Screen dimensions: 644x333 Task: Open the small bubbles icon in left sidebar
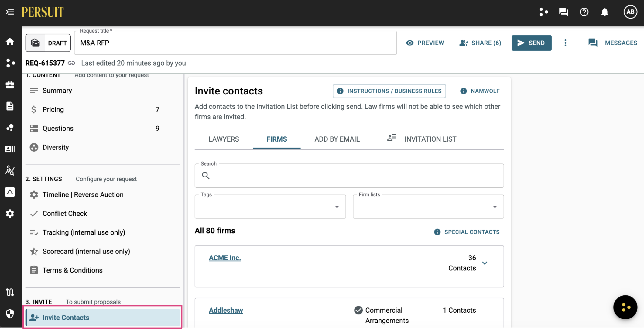pos(10,128)
